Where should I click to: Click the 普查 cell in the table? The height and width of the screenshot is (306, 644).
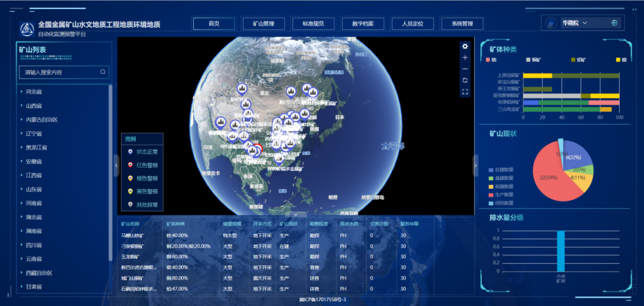coord(314,267)
